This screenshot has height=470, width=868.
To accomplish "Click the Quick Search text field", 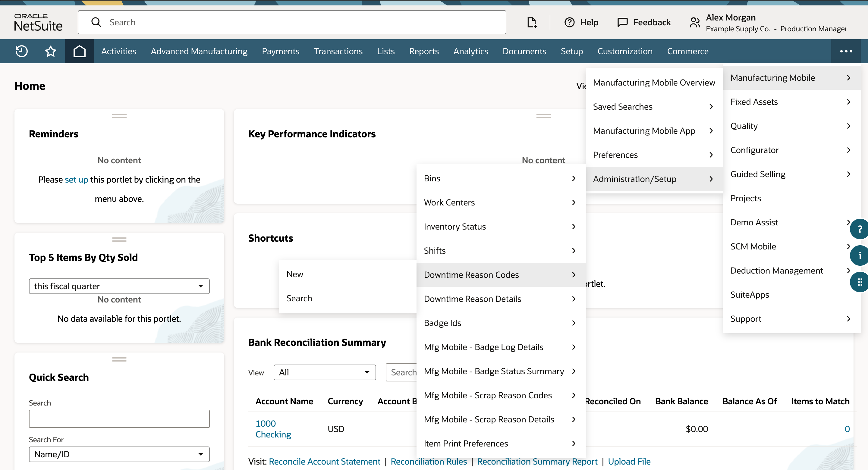I will point(119,419).
